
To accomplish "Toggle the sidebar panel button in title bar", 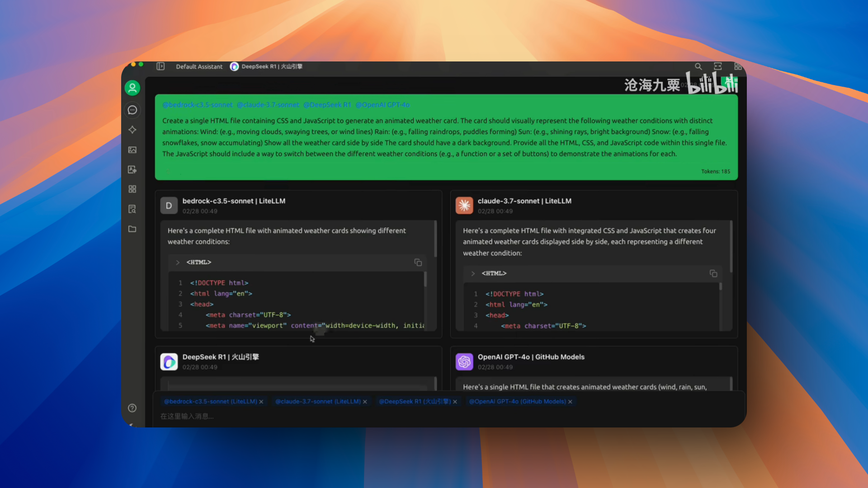I will [160, 66].
